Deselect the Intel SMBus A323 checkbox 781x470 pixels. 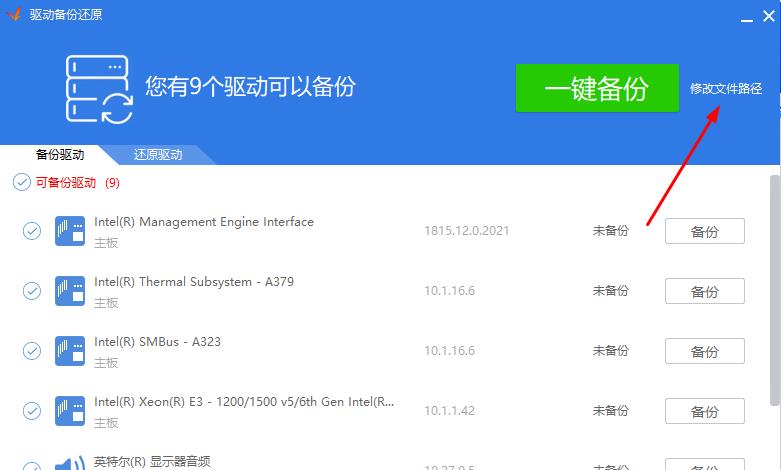32,351
